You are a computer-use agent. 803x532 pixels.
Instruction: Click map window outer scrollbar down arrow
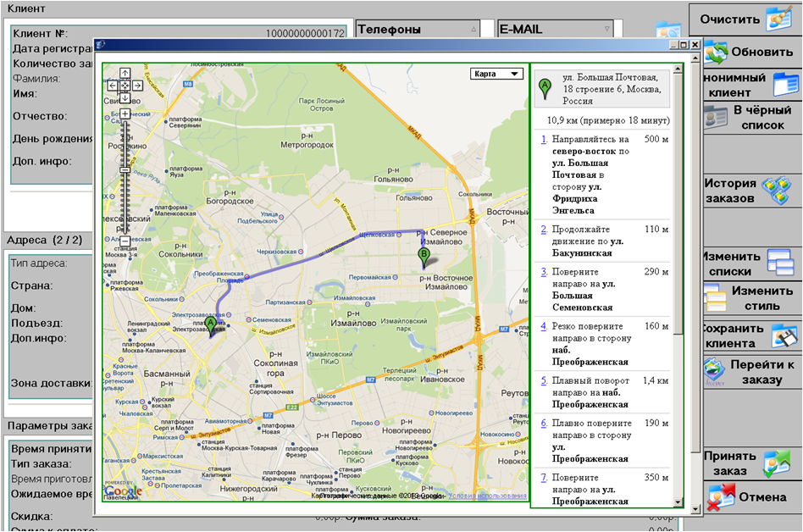click(x=695, y=509)
